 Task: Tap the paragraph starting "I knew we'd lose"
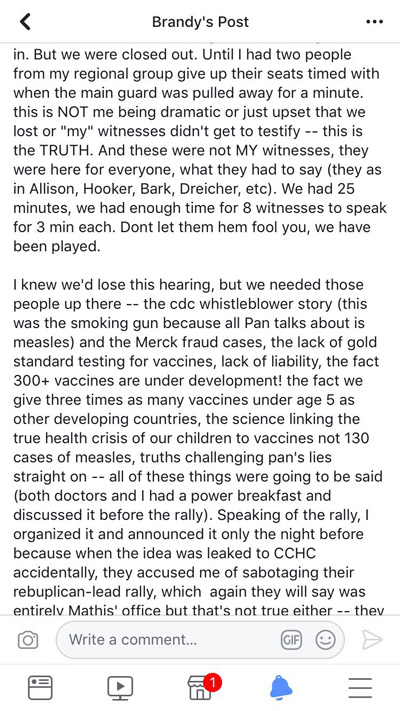[x=198, y=448]
